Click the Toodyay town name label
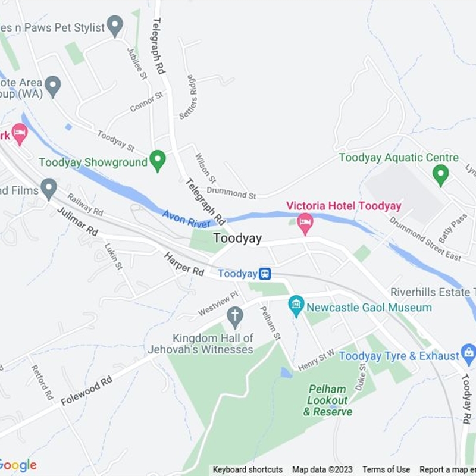The image size is (476, 476). point(237,238)
